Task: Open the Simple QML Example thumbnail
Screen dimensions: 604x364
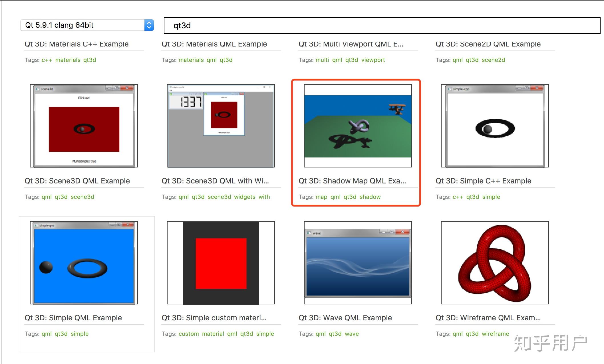Action: pos(84,263)
